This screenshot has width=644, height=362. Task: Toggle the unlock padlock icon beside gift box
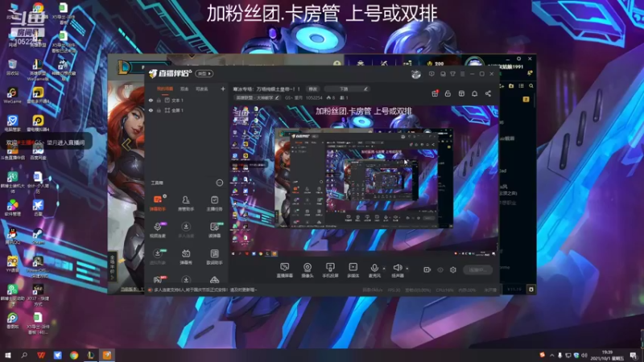coord(448,93)
